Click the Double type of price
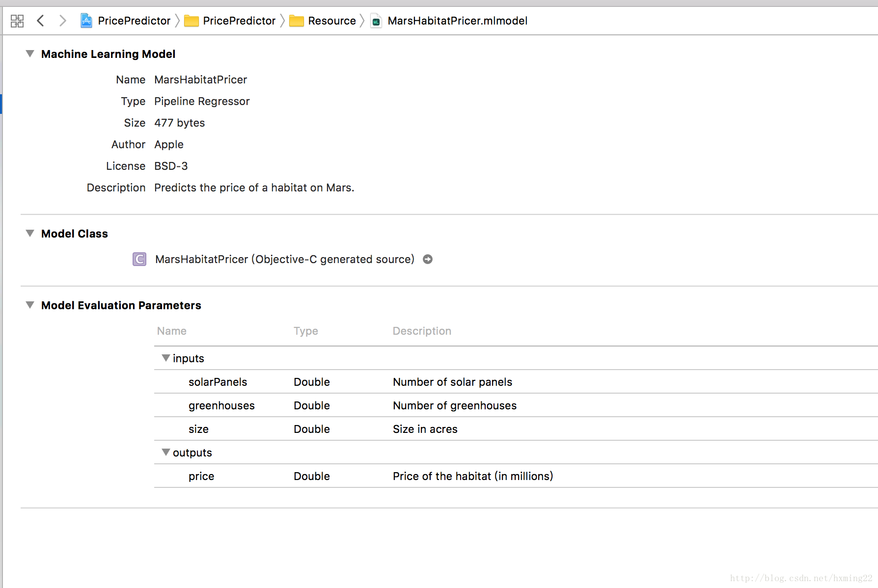878x588 pixels. pos(312,476)
